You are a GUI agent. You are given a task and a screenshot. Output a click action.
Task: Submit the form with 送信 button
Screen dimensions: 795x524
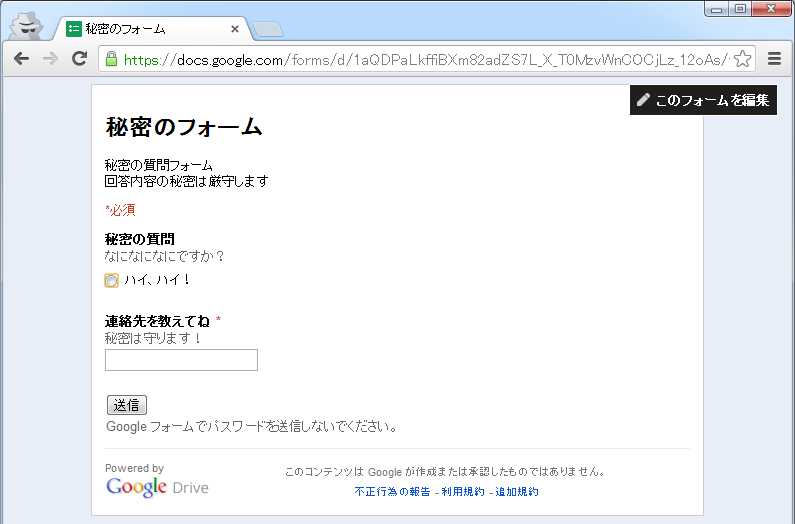(127, 405)
